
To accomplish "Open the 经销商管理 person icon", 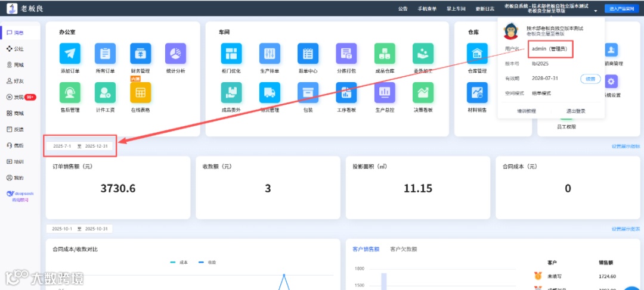I will point(612,50).
